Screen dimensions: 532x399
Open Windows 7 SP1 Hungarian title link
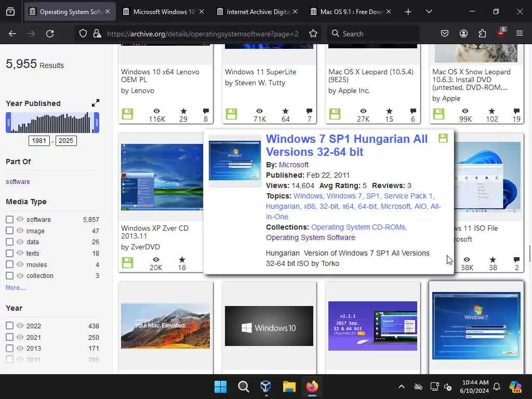pyautogui.click(x=347, y=145)
